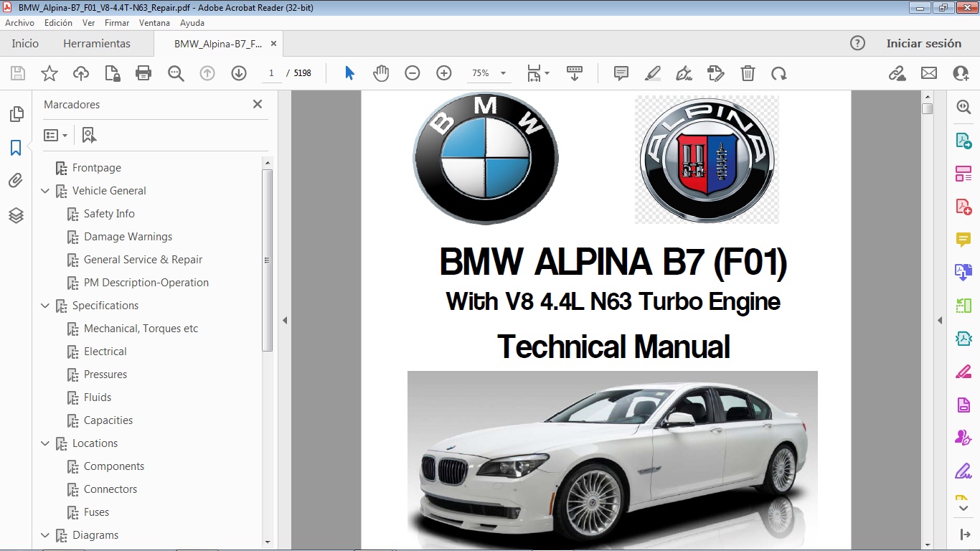Open the Attachments panel

16,180
